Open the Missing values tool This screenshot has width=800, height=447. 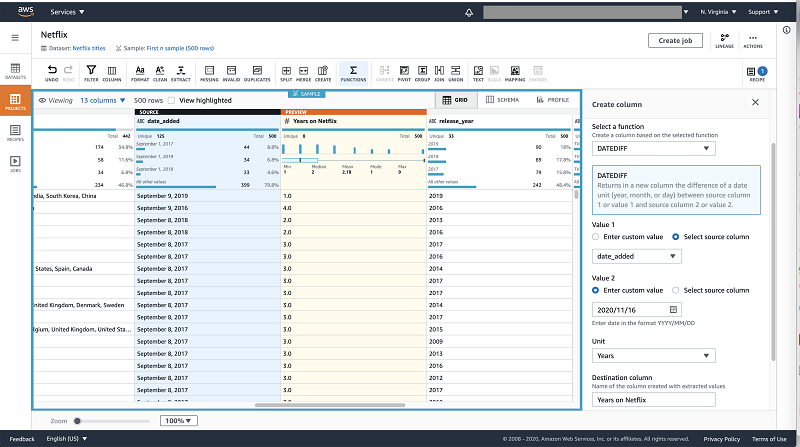coord(209,72)
